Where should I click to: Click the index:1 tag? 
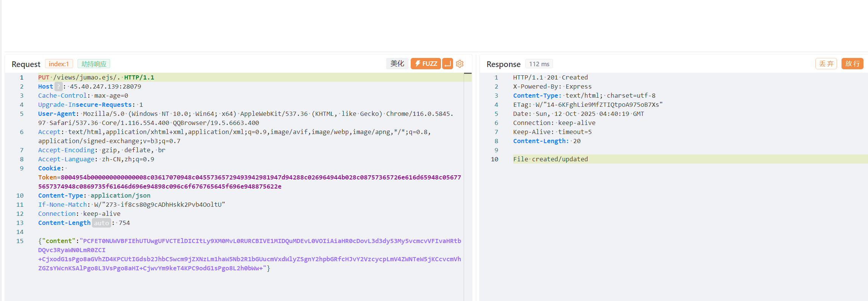pos(59,64)
